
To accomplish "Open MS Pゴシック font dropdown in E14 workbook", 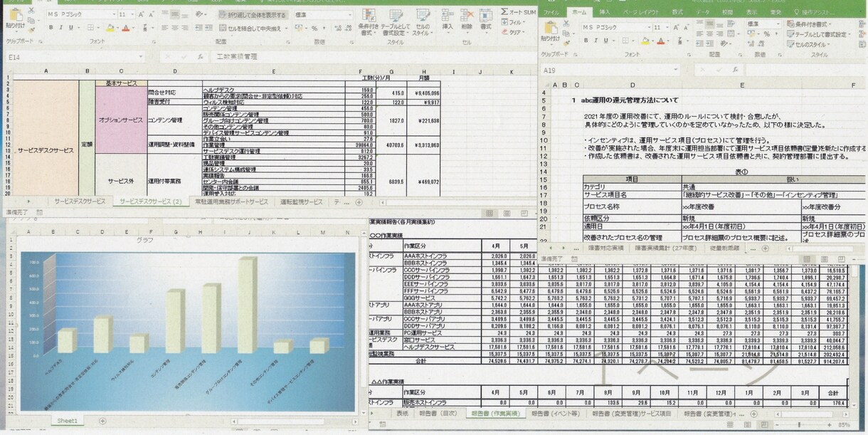I will 114,14.
